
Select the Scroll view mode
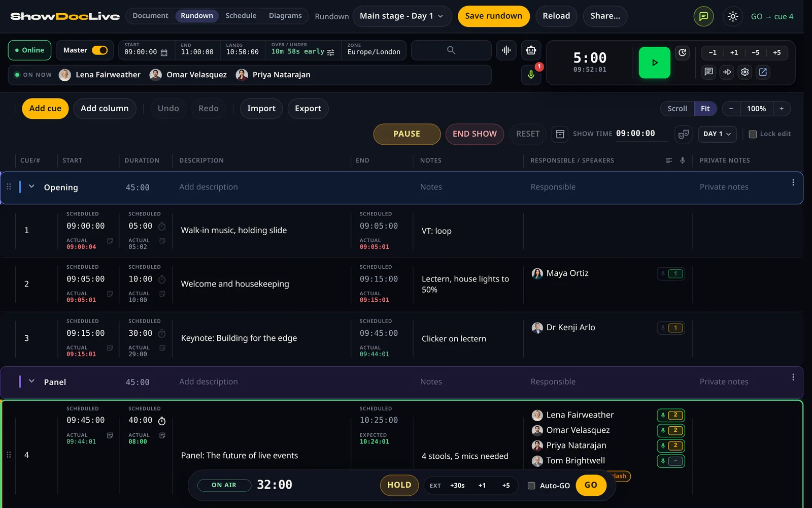coord(677,109)
